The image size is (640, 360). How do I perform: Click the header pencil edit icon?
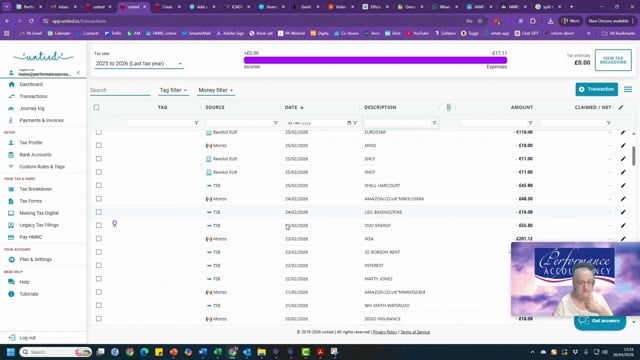pyautogui.click(x=621, y=107)
